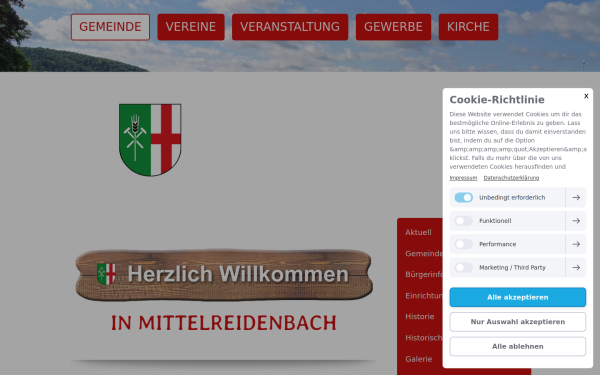Close the cookie dialog with the x
Image resolution: width=600 pixels, height=375 pixels.
(586, 96)
